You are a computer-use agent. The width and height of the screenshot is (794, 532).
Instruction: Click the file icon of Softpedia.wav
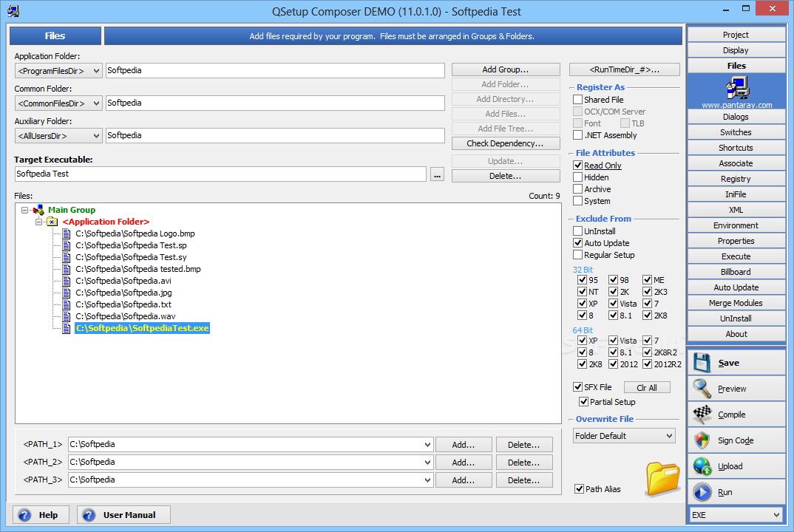tap(67, 316)
